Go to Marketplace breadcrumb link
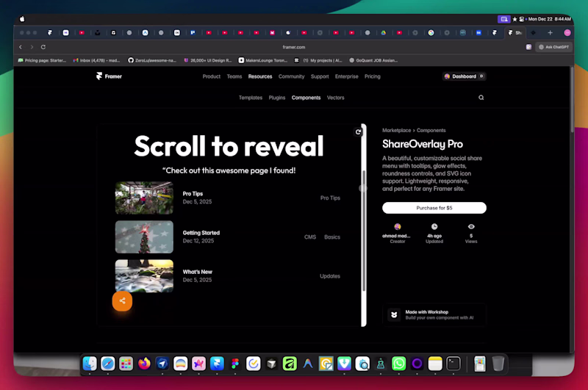Viewport: 588px width, 390px height. point(396,131)
